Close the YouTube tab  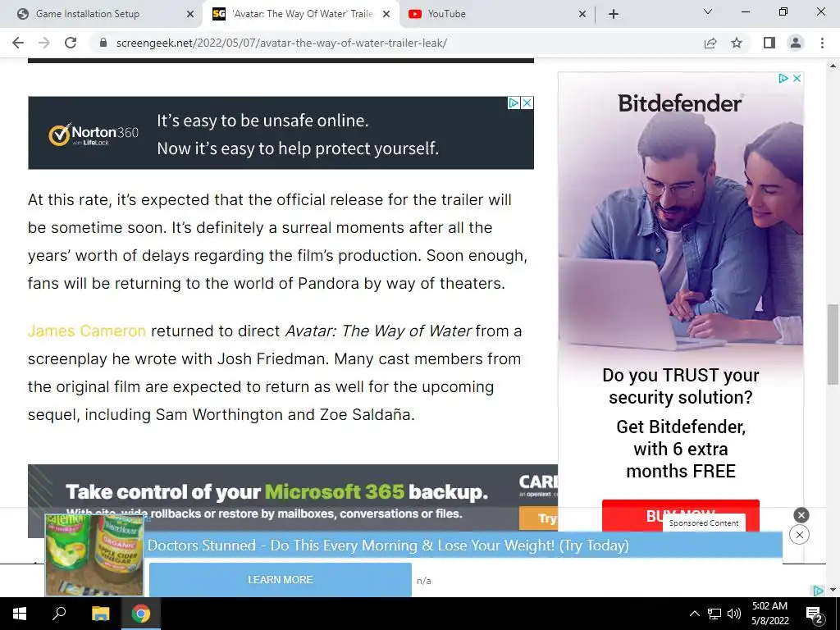582,15
